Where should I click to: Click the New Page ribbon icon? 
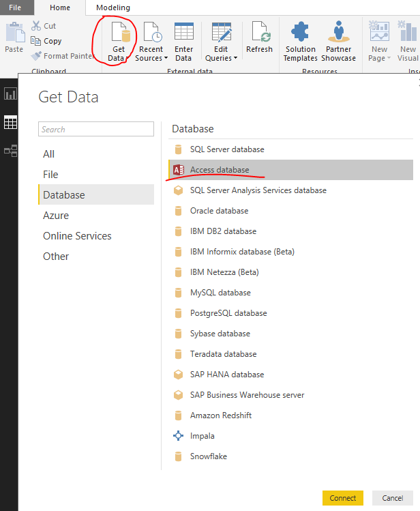379,31
